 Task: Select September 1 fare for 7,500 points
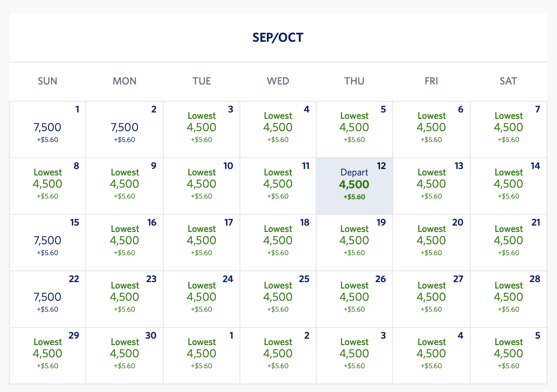(48, 129)
